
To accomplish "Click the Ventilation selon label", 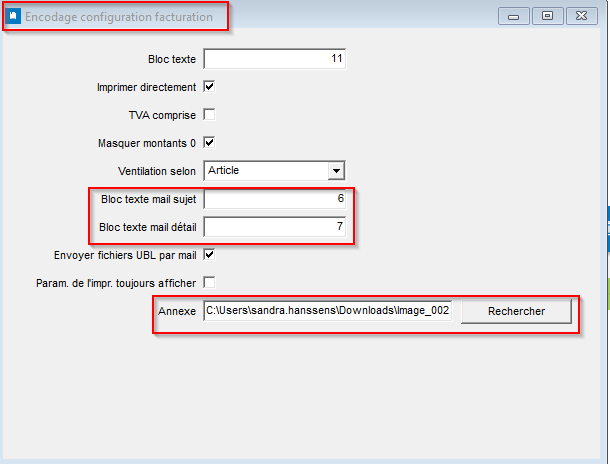I will click(x=157, y=171).
